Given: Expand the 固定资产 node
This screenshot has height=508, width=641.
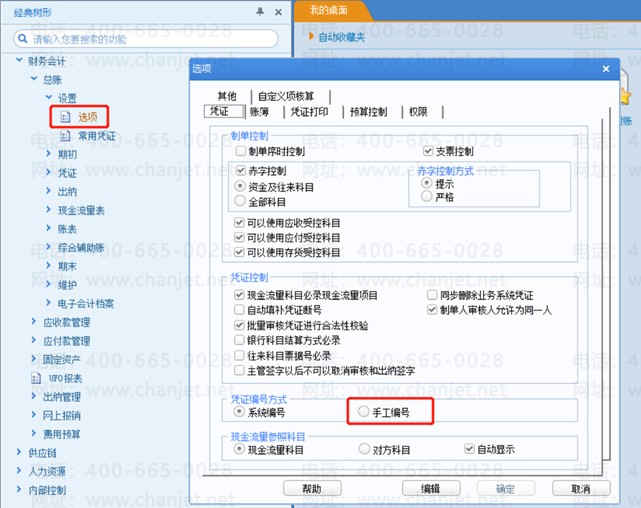Looking at the screenshot, I should pos(34,359).
